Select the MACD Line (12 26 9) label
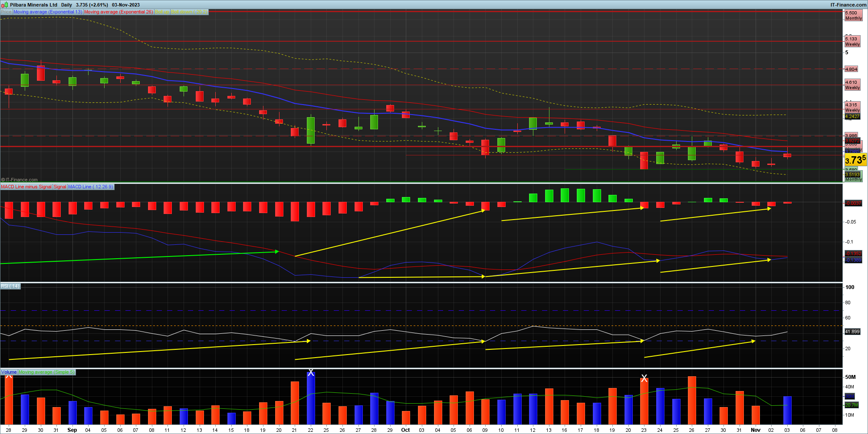The image size is (868, 434). (x=90, y=187)
